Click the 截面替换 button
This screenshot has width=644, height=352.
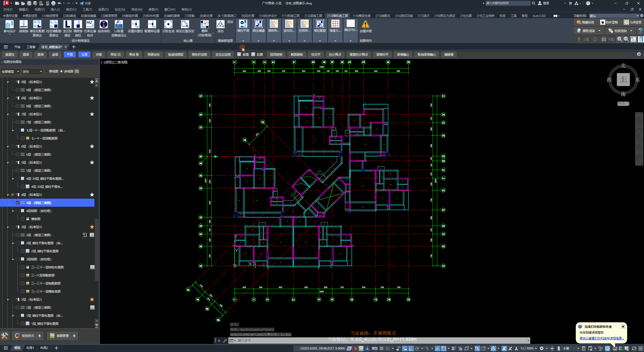tap(297, 54)
